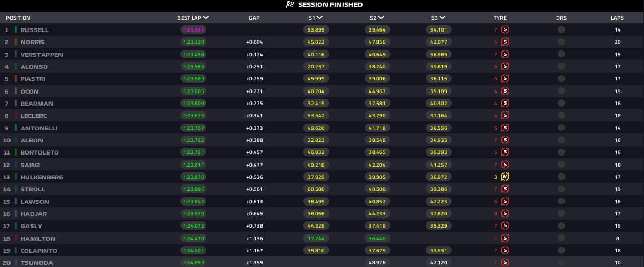This screenshot has width=644, height=267.
Task: Click Gasly's best lap 1:24.072
Action: pos(193,226)
